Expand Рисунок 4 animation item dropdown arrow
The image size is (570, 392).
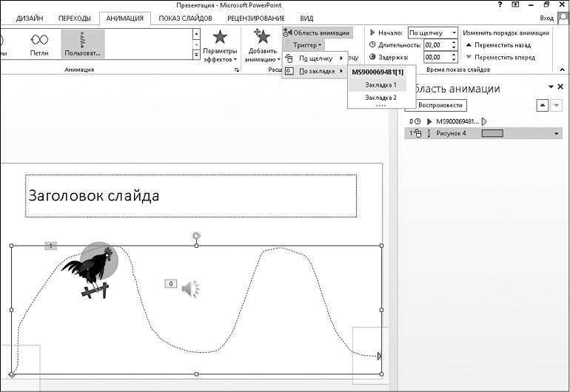tap(556, 134)
